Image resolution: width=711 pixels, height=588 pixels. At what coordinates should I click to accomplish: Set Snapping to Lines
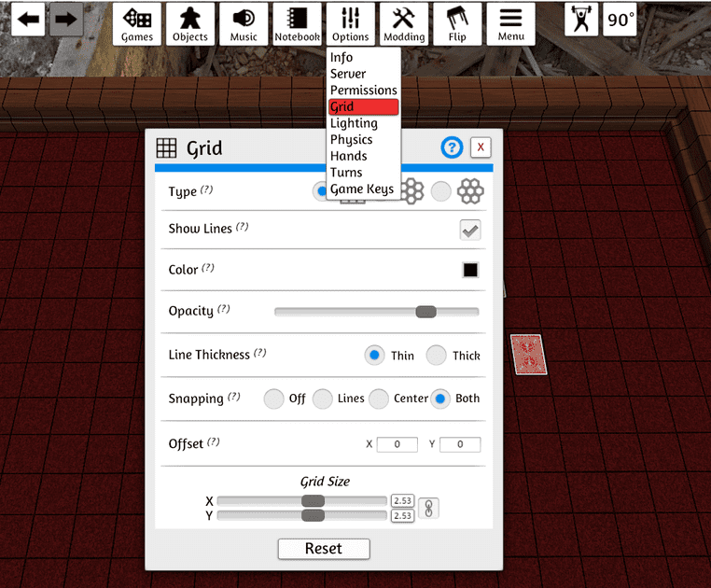tap(323, 399)
